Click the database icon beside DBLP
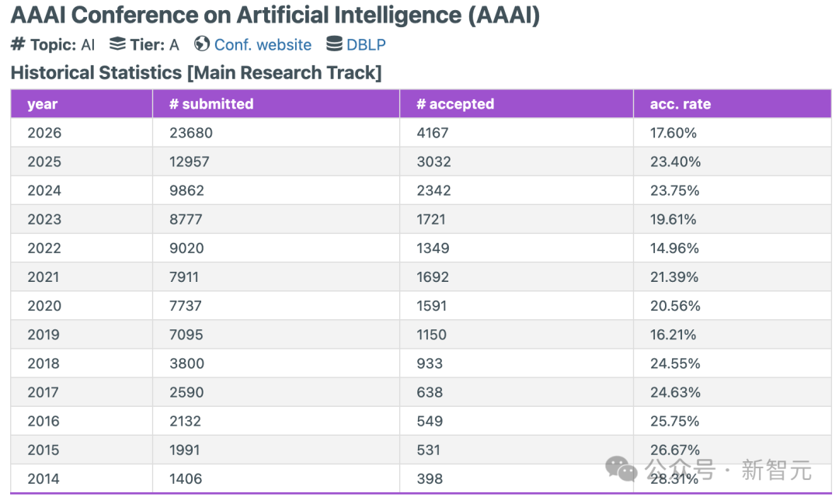This screenshot has width=839, height=504. point(334,44)
